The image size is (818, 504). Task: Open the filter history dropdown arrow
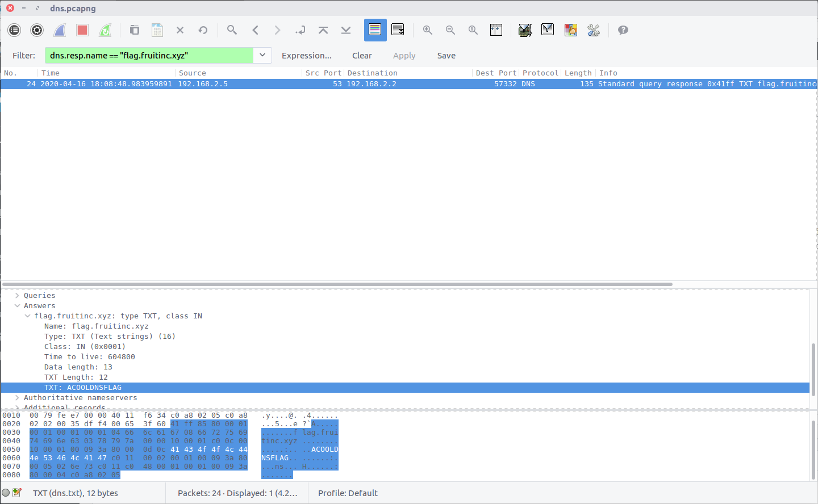262,55
